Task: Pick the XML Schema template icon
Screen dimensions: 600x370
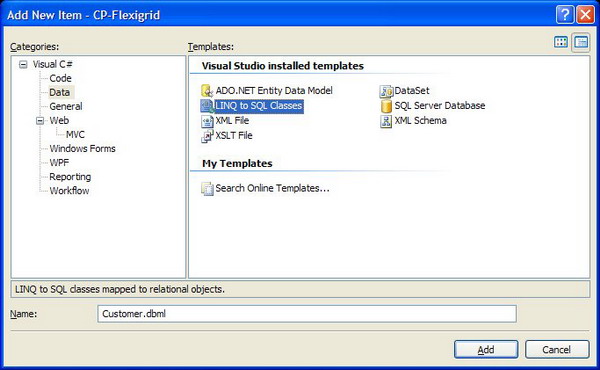Action: coord(386,121)
